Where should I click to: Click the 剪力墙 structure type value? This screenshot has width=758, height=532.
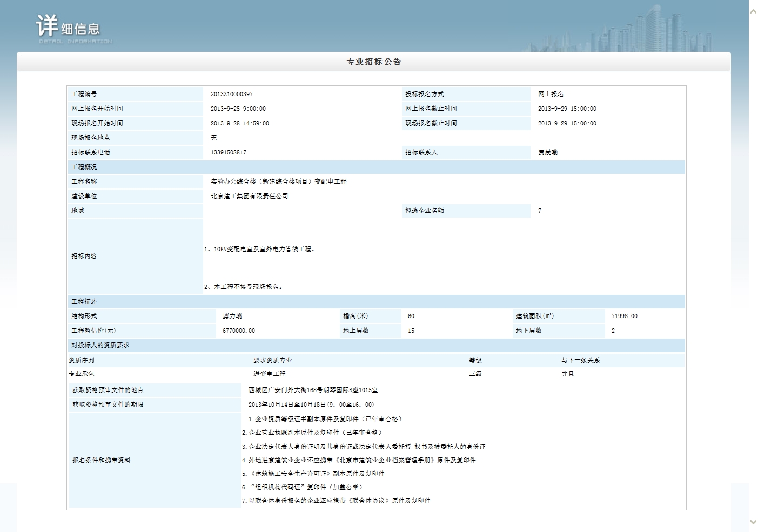232,316
